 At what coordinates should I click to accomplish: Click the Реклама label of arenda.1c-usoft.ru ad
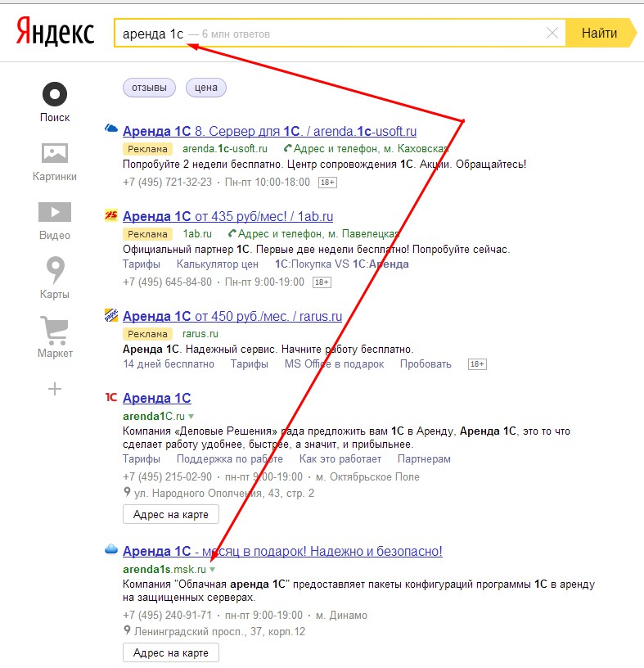148,149
